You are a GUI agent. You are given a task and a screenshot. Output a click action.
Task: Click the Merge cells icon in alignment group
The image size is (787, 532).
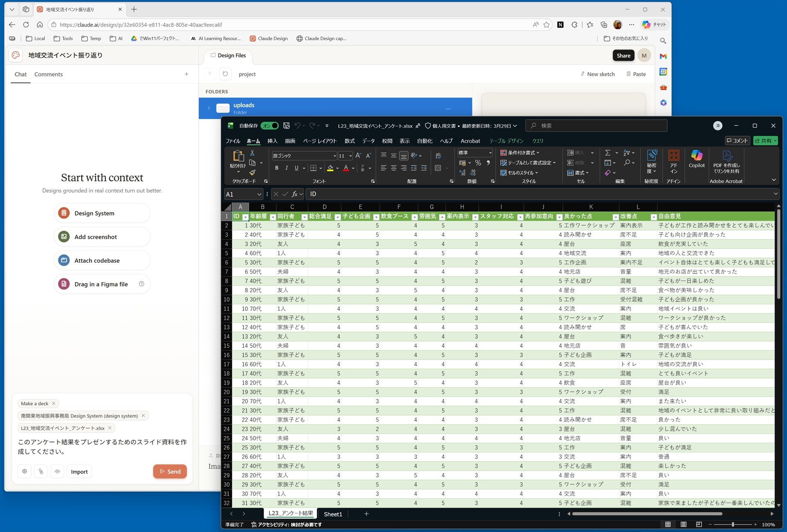coord(438,168)
